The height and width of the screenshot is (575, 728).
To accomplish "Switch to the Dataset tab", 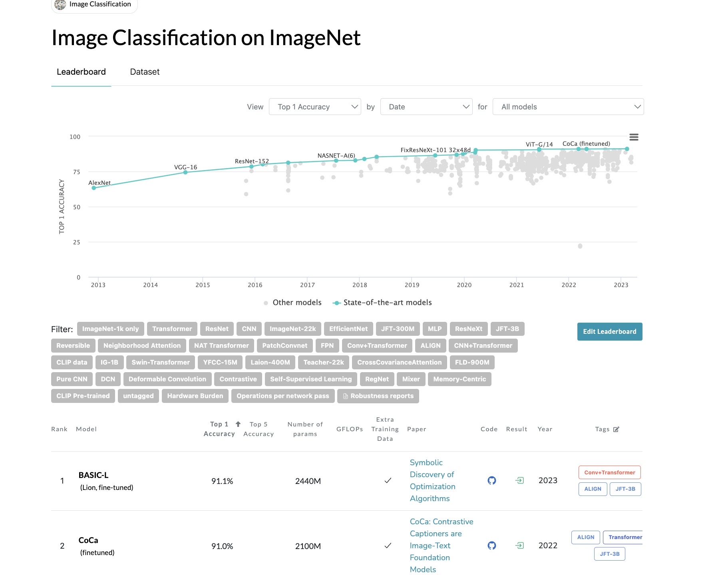I will tap(145, 72).
